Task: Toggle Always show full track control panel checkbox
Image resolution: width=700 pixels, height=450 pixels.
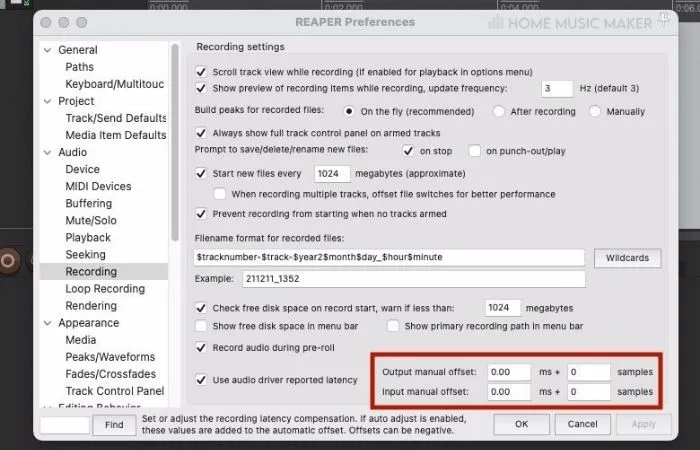Action: click(x=201, y=133)
